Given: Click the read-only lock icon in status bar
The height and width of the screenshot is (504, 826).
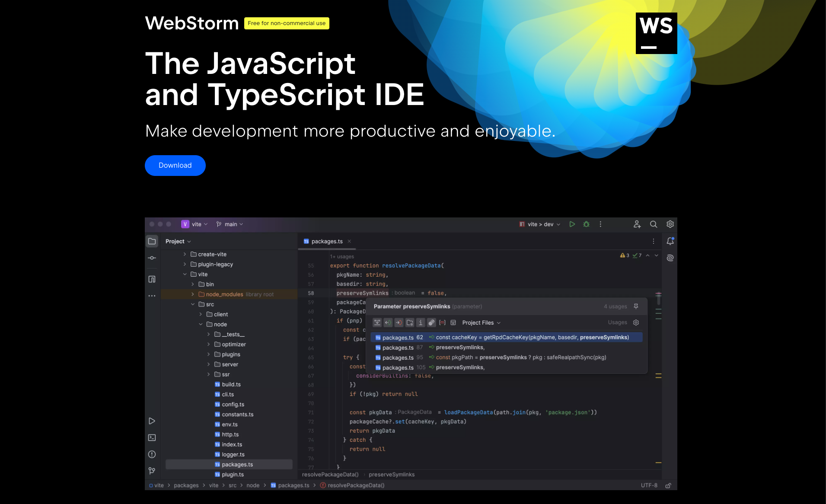Looking at the screenshot, I should (668, 485).
